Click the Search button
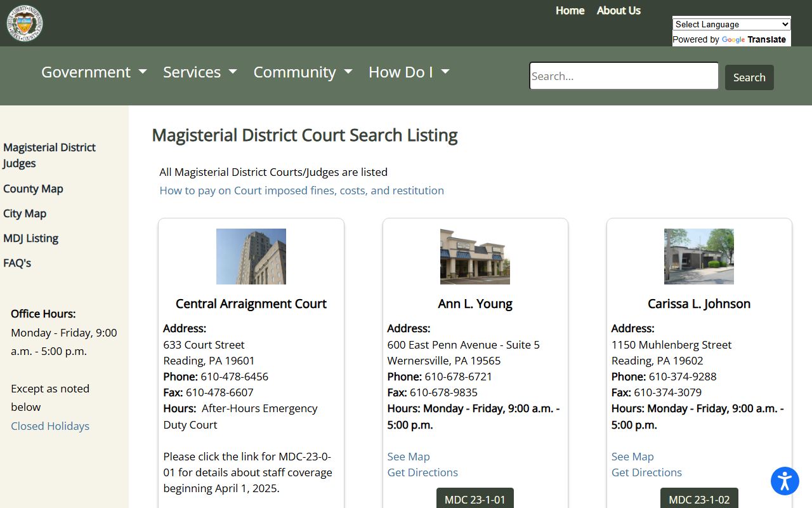This screenshot has width=812, height=508. pos(749,77)
